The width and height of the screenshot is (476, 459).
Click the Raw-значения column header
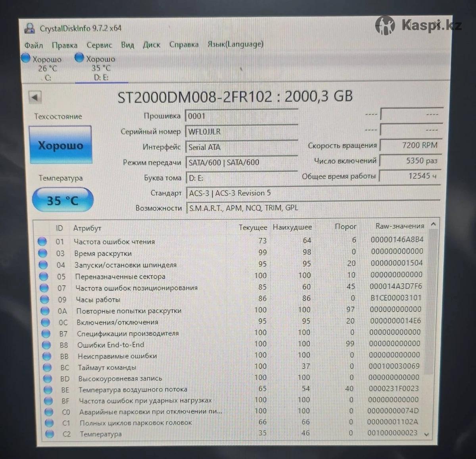point(399,226)
